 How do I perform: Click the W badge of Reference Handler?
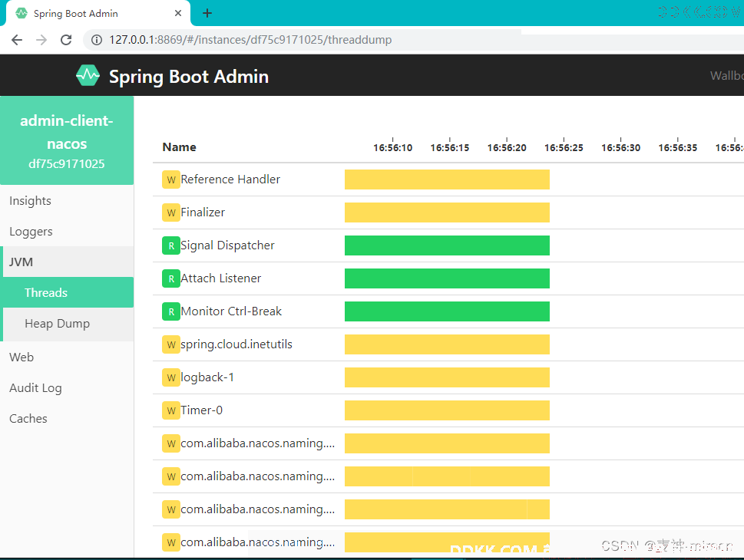[x=170, y=180]
